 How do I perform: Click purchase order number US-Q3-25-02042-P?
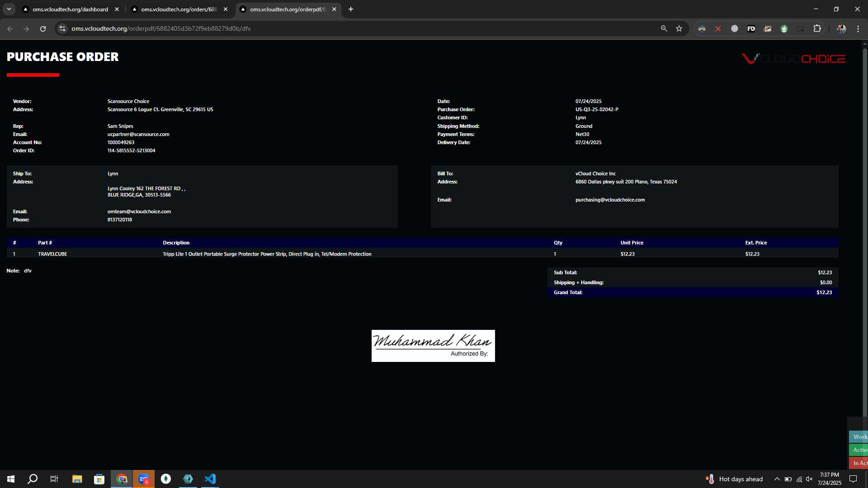(x=597, y=109)
